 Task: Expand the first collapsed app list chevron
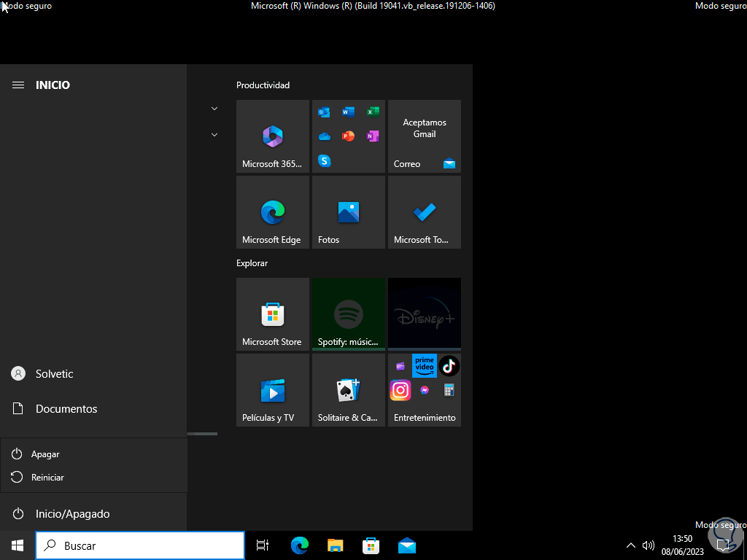pyautogui.click(x=214, y=109)
